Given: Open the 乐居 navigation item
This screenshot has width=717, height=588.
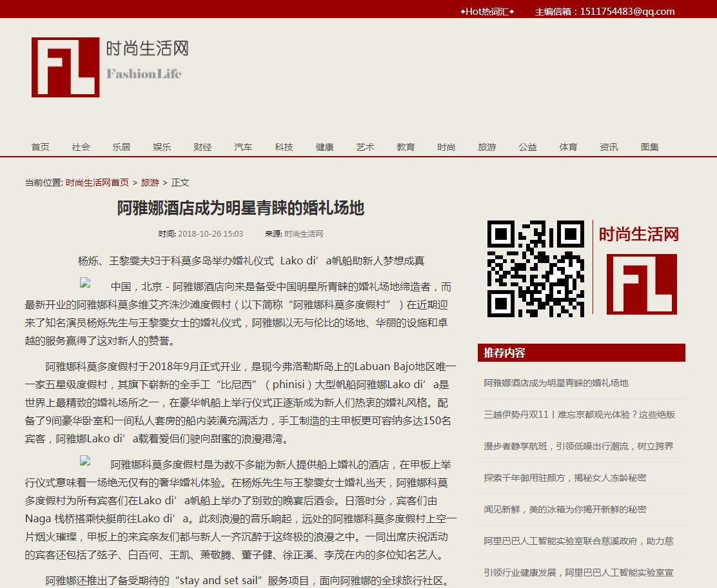Looking at the screenshot, I should (x=122, y=147).
